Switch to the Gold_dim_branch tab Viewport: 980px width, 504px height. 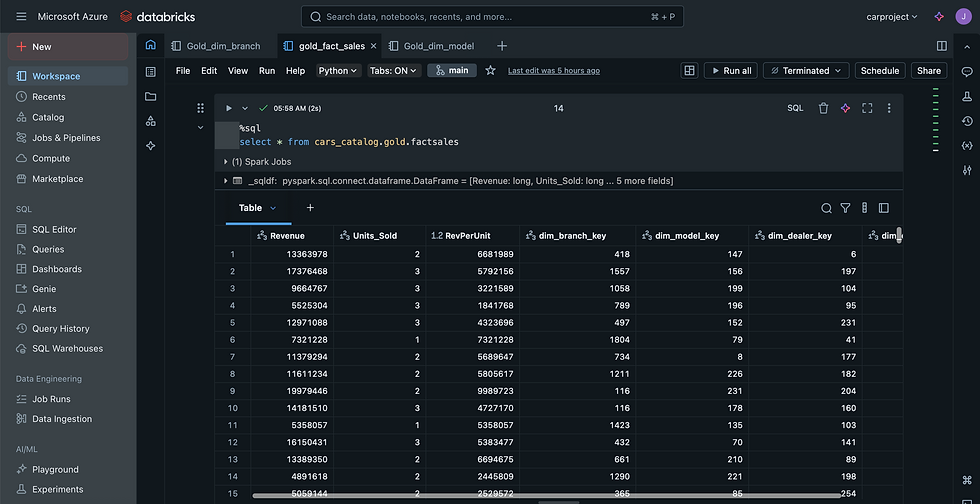tap(222, 46)
